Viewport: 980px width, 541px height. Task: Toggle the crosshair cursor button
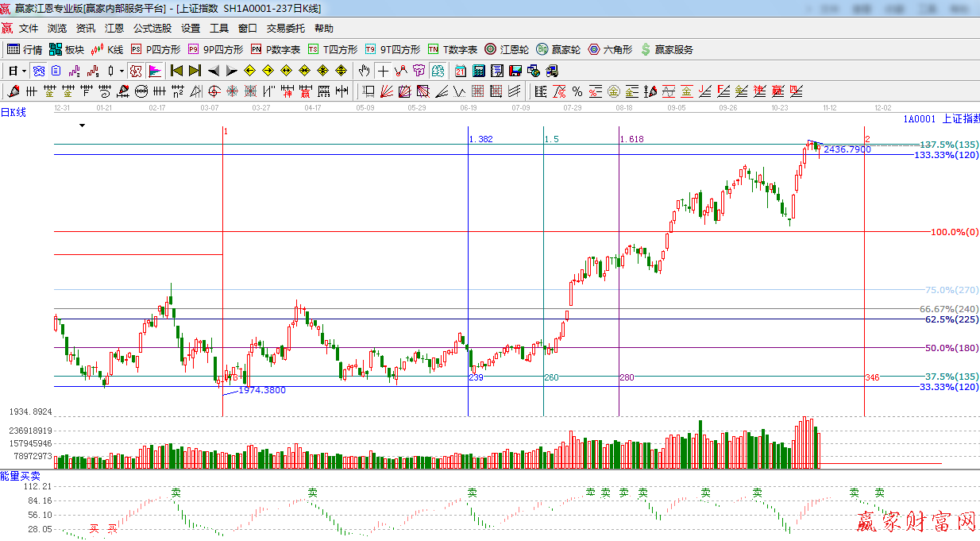point(384,71)
